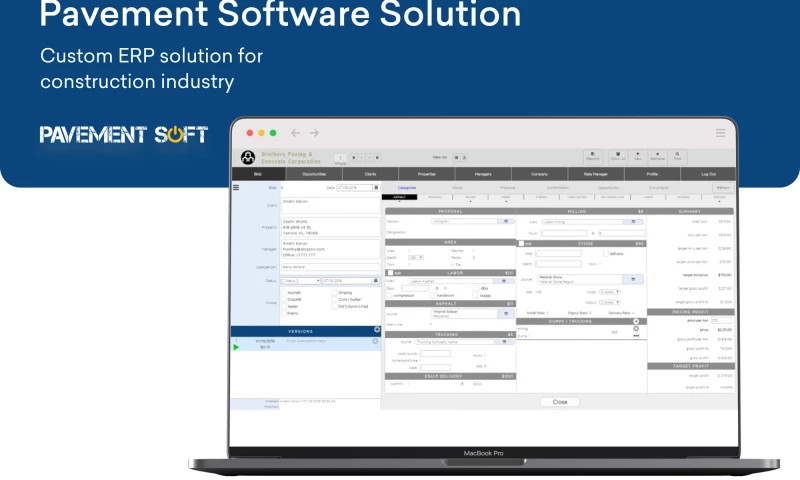Expand the Stone digout dropdown
The image size is (800, 480).
click(609, 302)
